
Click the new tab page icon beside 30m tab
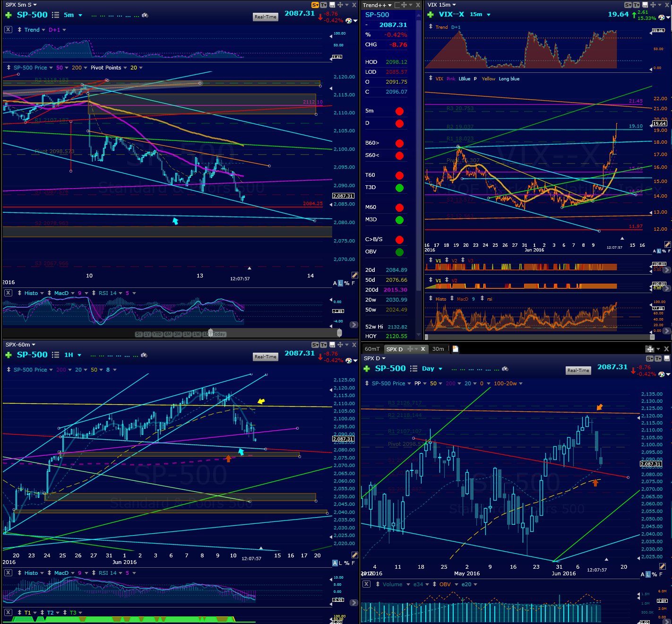pyautogui.click(x=456, y=349)
